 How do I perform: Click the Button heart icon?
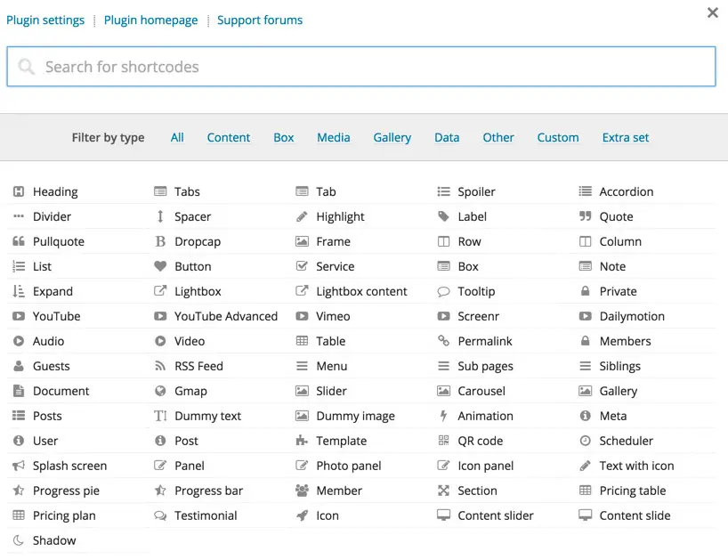(x=160, y=266)
